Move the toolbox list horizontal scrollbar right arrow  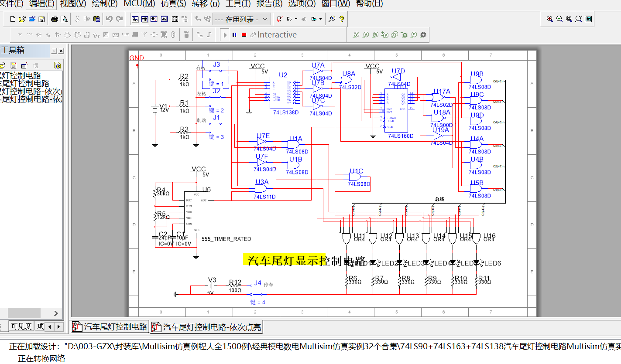[56, 313]
